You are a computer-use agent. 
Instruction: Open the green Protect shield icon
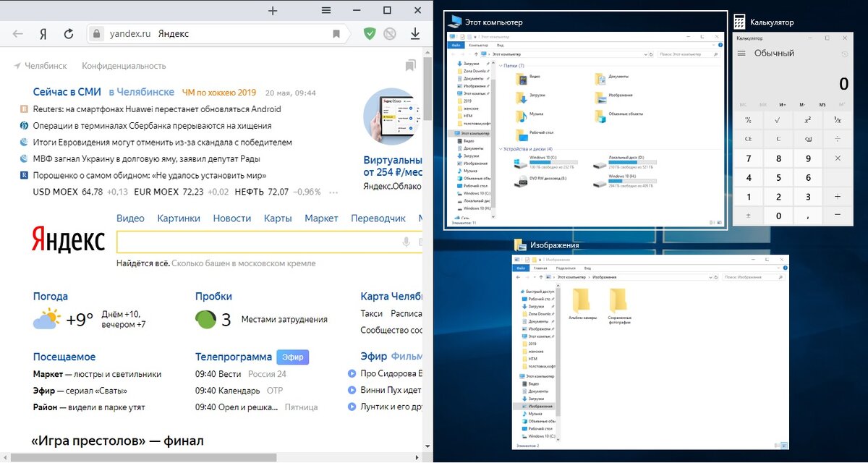(370, 33)
